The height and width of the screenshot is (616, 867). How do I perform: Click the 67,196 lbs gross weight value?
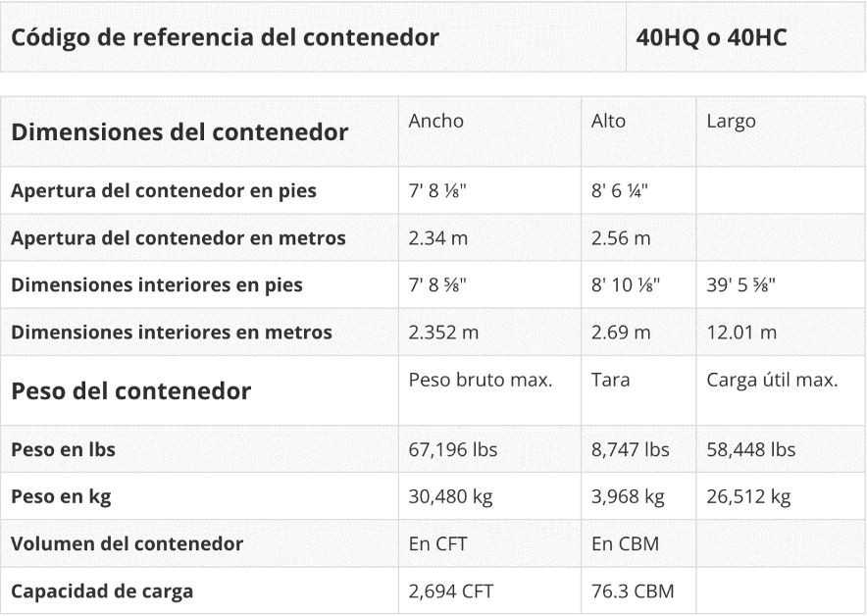click(453, 449)
